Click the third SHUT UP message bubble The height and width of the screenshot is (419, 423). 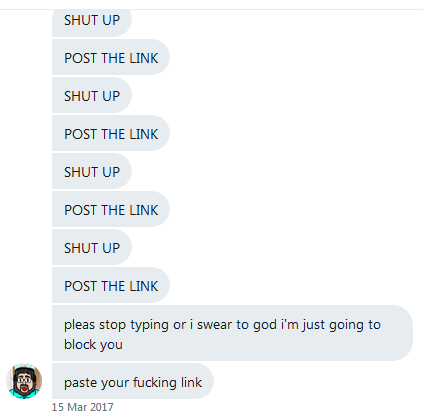pos(92,171)
